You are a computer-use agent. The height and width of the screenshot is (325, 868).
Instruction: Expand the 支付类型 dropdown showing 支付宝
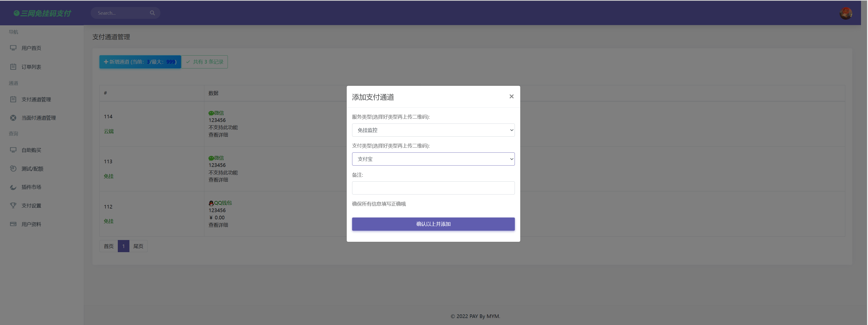tap(433, 159)
